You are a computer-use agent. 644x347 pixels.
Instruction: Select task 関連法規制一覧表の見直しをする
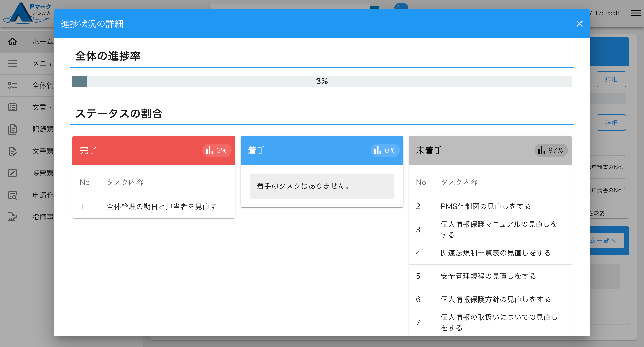click(495, 253)
